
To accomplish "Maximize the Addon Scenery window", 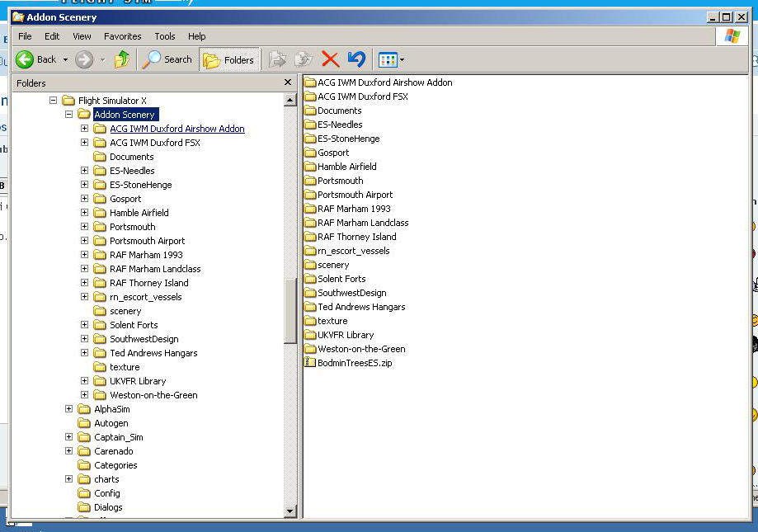I will pos(726,17).
